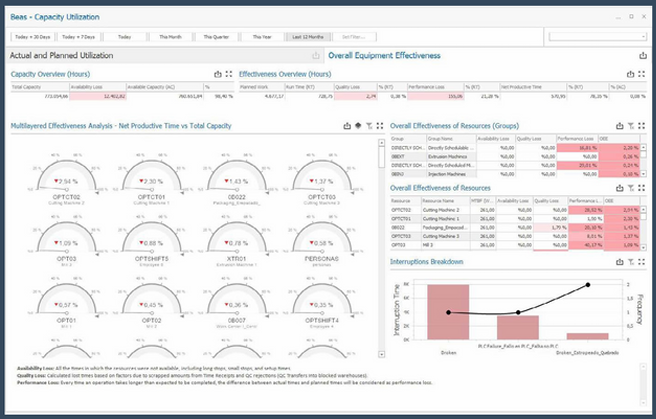
Task: Apply the This Quarter filter
Action: tap(216, 37)
